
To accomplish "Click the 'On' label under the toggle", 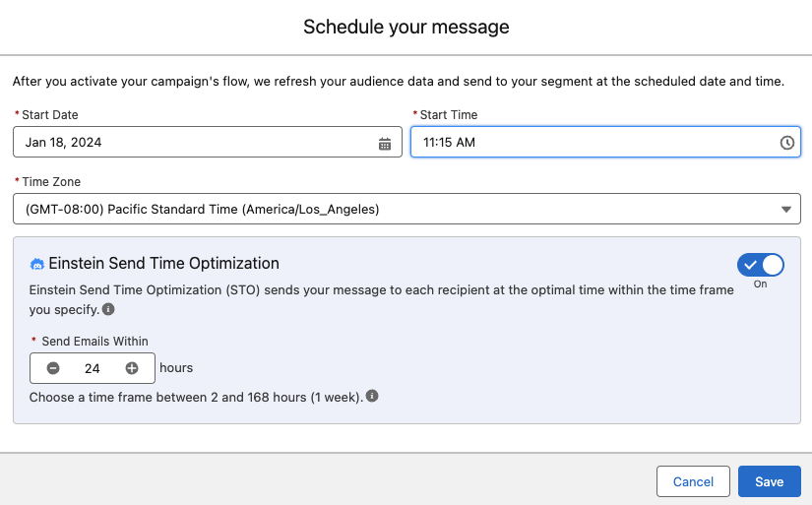I will (x=760, y=284).
